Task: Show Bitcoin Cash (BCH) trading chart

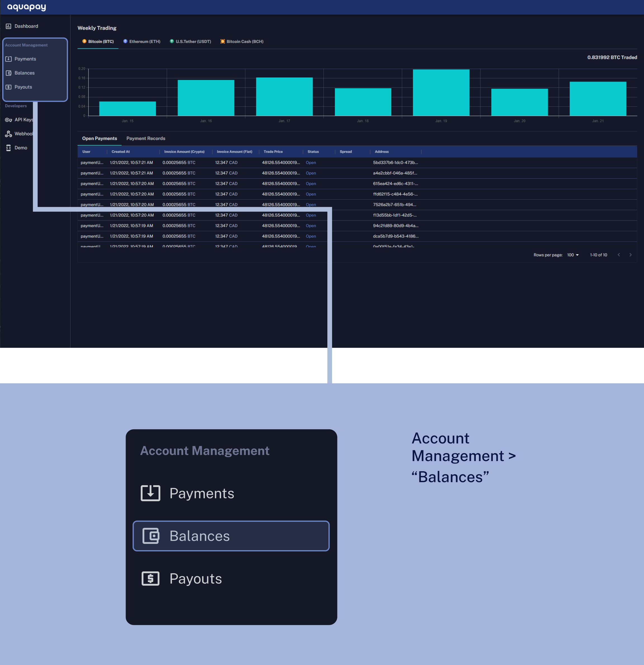Action: coord(242,41)
